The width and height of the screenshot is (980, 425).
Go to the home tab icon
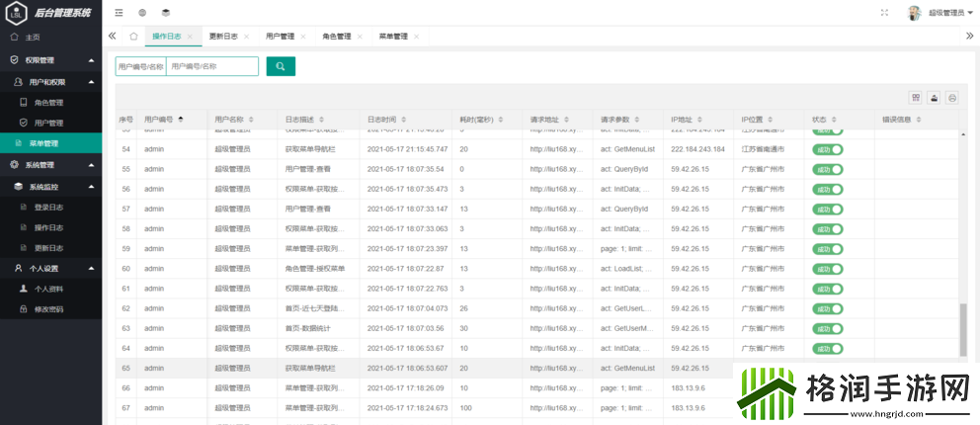[133, 37]
